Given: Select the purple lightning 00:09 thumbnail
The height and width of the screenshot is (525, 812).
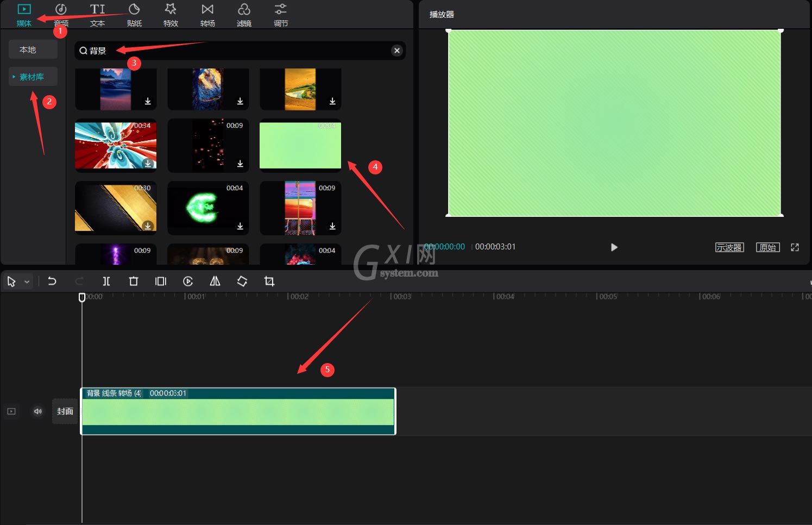Looking at the screenshot, I should click(x=116, y=254).
